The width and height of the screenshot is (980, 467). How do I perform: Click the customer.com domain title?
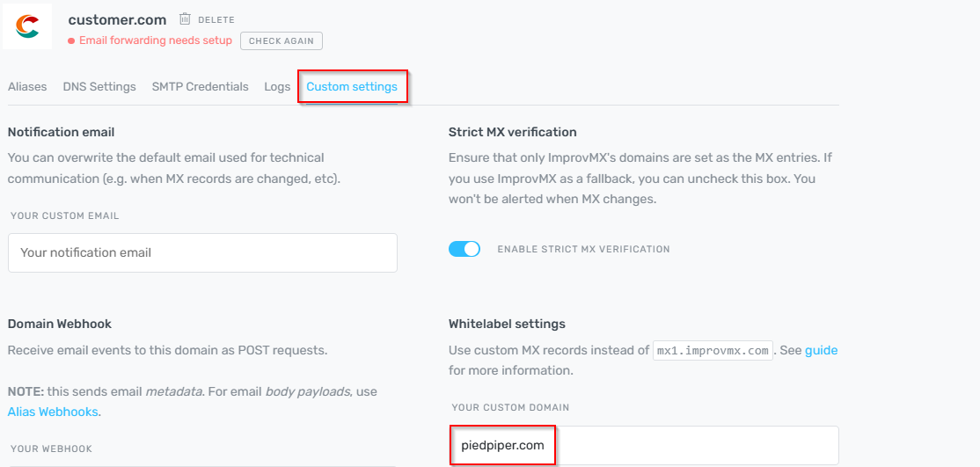tap(118, 19)
